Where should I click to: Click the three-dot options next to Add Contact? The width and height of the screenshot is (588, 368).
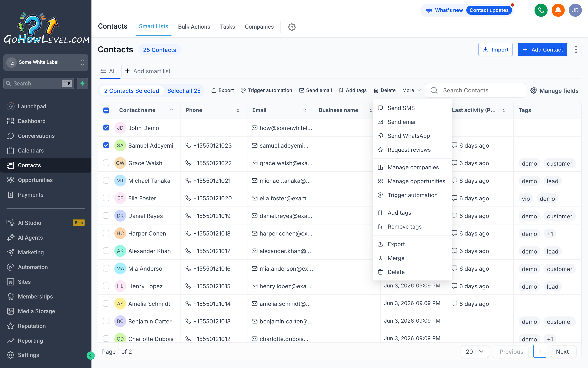pyautogui.click(x=576, y=50)
